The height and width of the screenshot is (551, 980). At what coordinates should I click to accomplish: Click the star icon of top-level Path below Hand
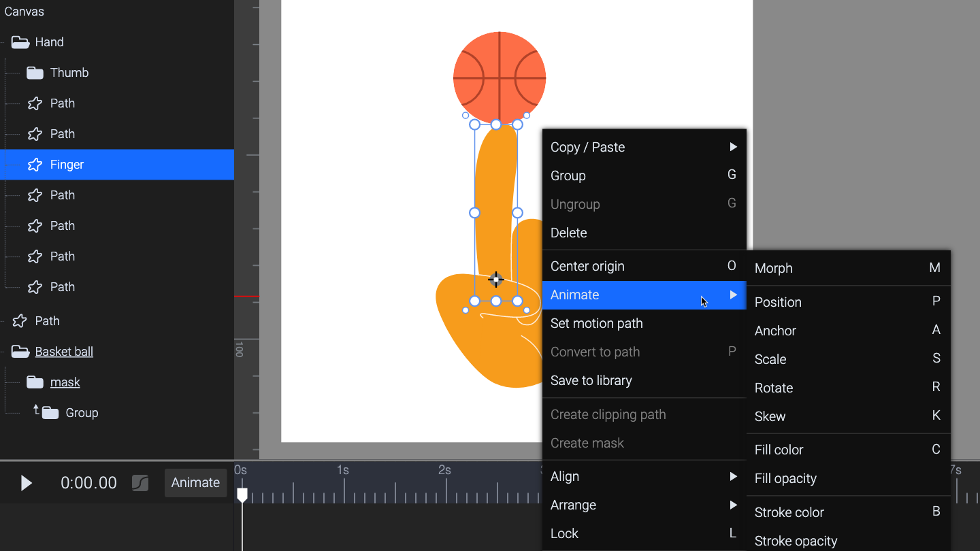[x=20, y=321]
